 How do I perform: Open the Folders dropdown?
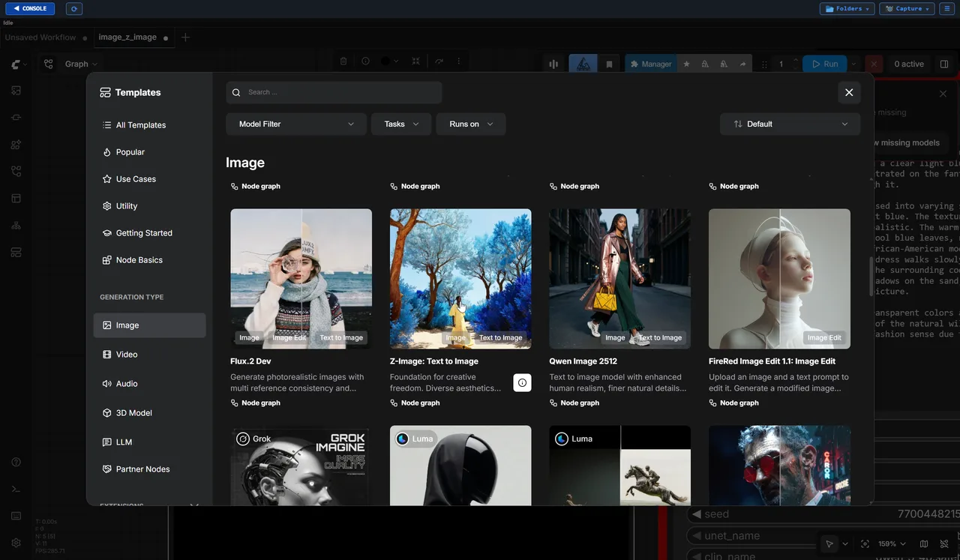pos(847,8)
